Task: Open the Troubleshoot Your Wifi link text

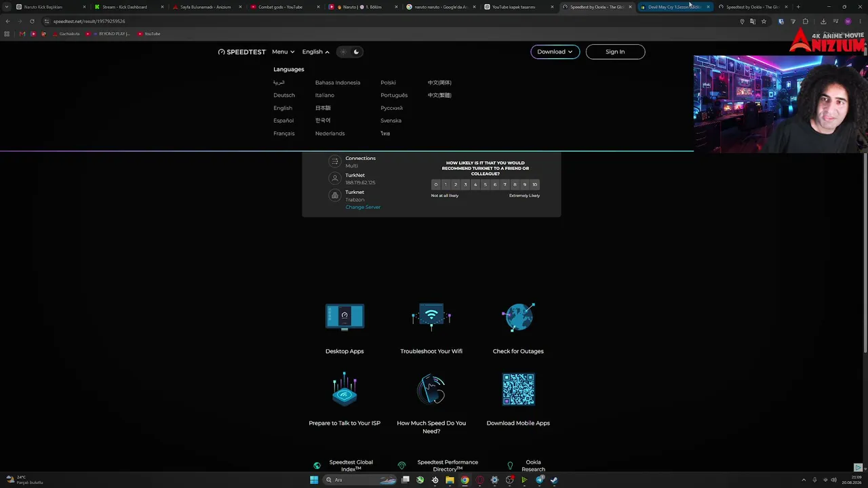Action: click(x=431, y=351)
